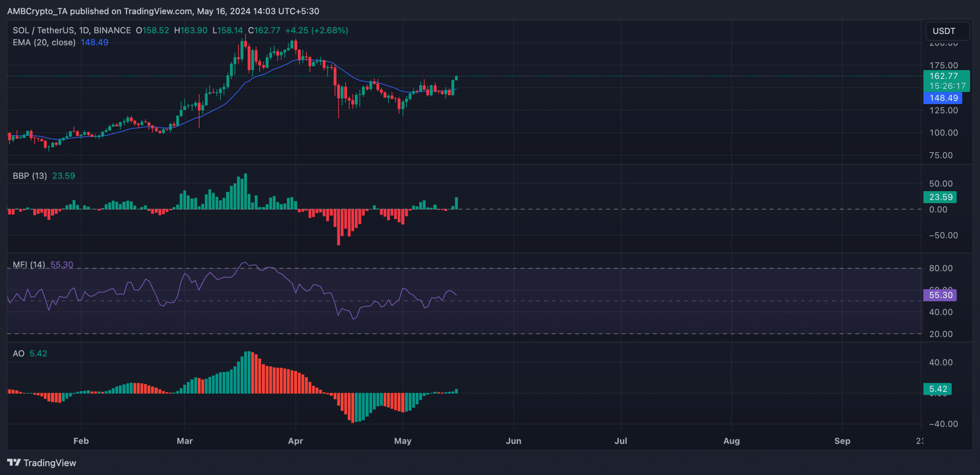Click the Feb label on time axis

coord(81,441)
